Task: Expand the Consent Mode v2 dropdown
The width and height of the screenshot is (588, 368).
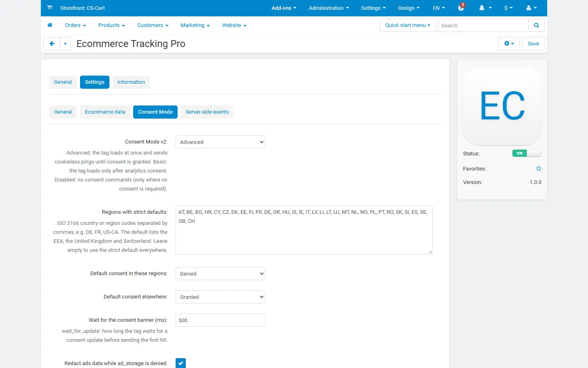Action: point(220,142)
